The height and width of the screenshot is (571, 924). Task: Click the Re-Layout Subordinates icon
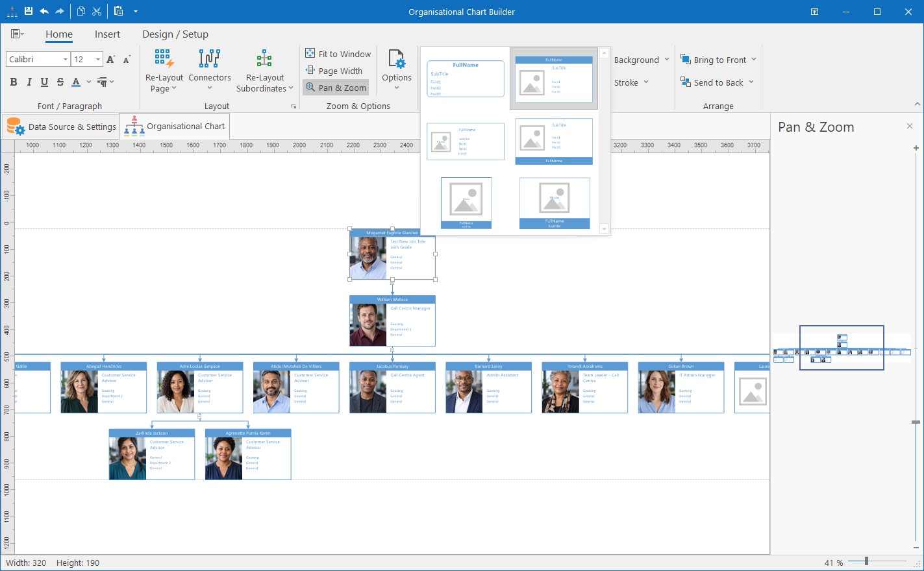(264, 59)
